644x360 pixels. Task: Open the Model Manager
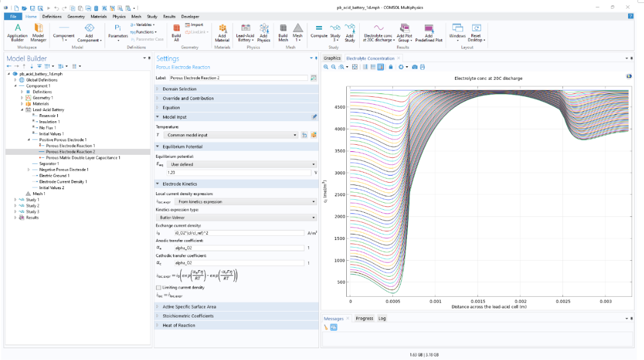pos(38,33)
